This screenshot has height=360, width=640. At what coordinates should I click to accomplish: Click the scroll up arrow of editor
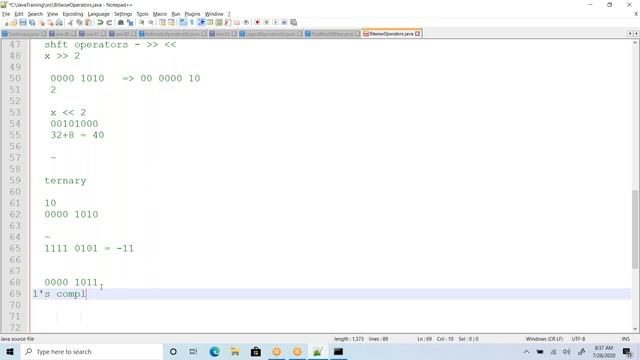pos(636,43)
